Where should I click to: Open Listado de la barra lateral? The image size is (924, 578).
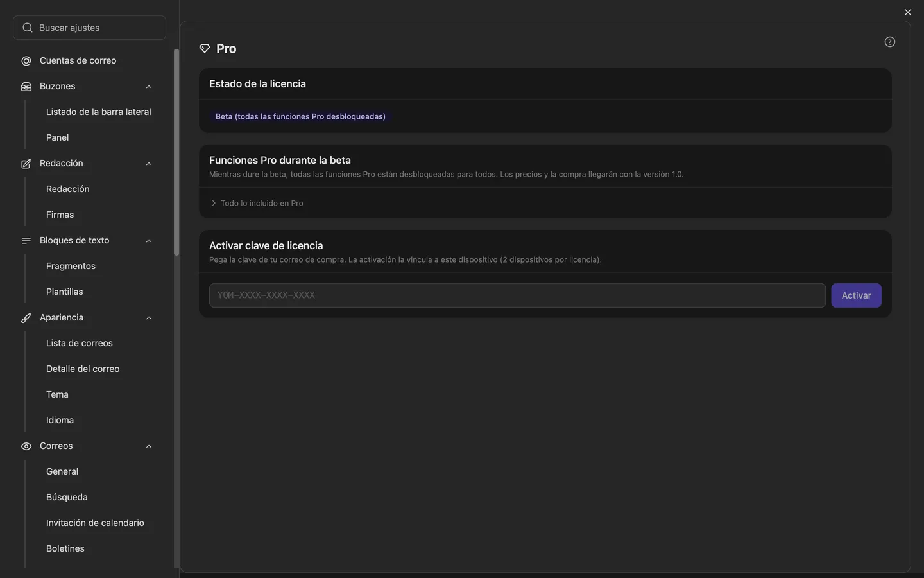99,112
